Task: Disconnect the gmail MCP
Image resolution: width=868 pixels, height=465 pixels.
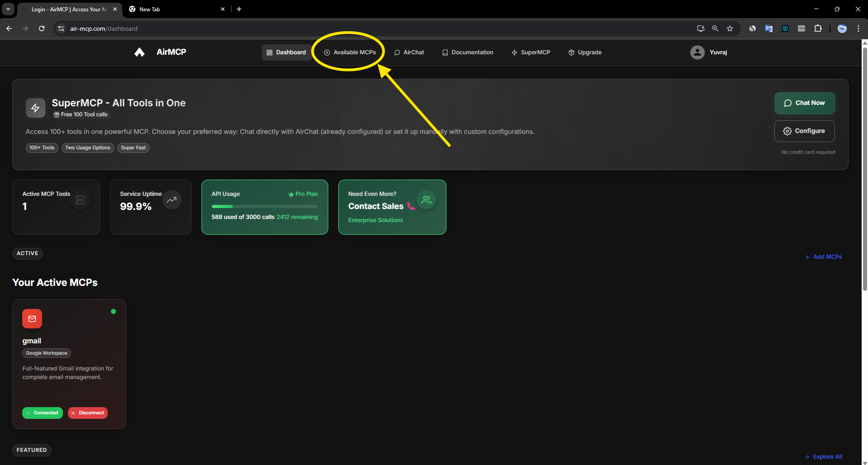Action: pos(88,413)
